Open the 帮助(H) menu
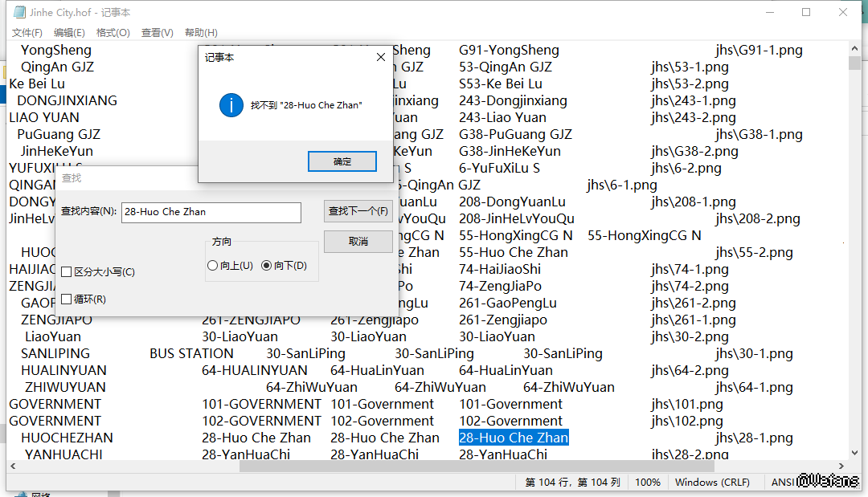The height and width of the screenshot is (497, 868). pos(201,33)
